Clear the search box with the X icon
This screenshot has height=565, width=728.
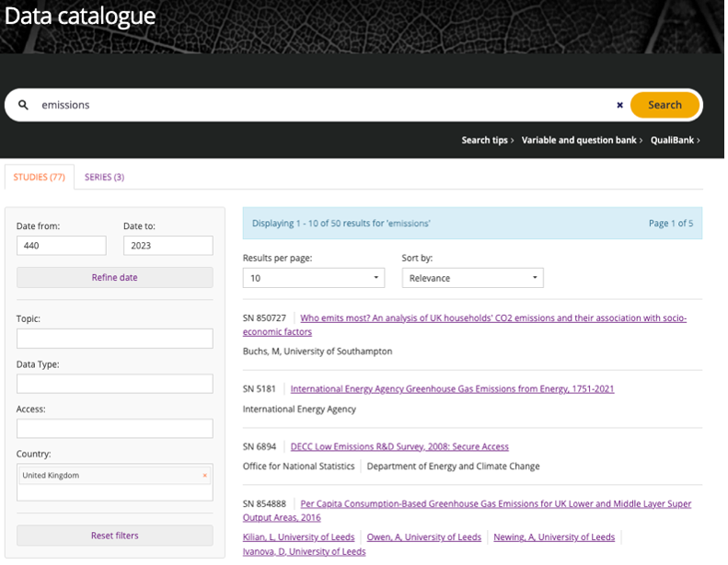[x=619, y=105]
